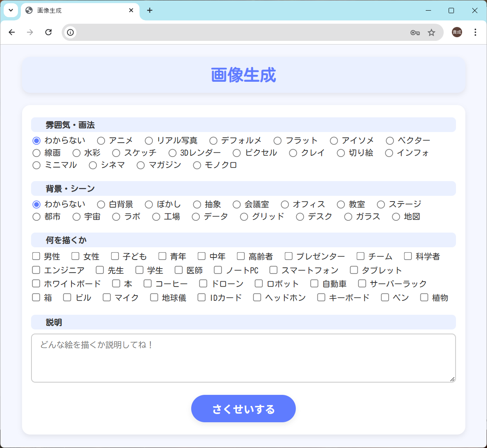
Task: Click the さくせいする button
Action: click(243, 408)
